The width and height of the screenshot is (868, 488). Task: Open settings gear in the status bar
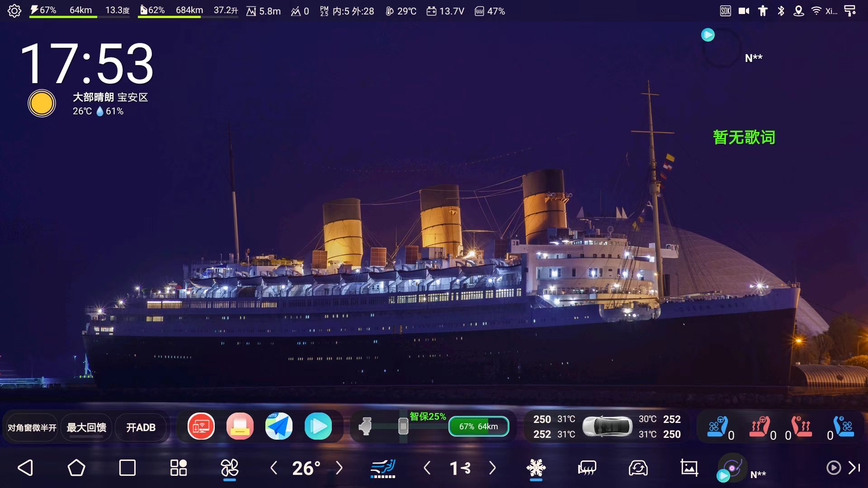click(14, 11)
